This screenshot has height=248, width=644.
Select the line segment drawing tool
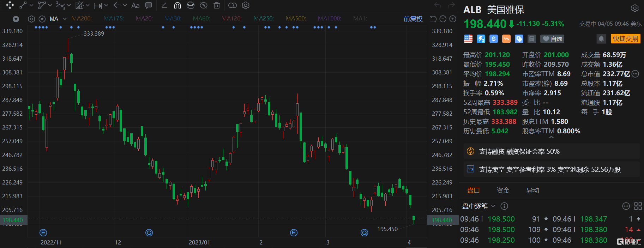click(23, 5)
